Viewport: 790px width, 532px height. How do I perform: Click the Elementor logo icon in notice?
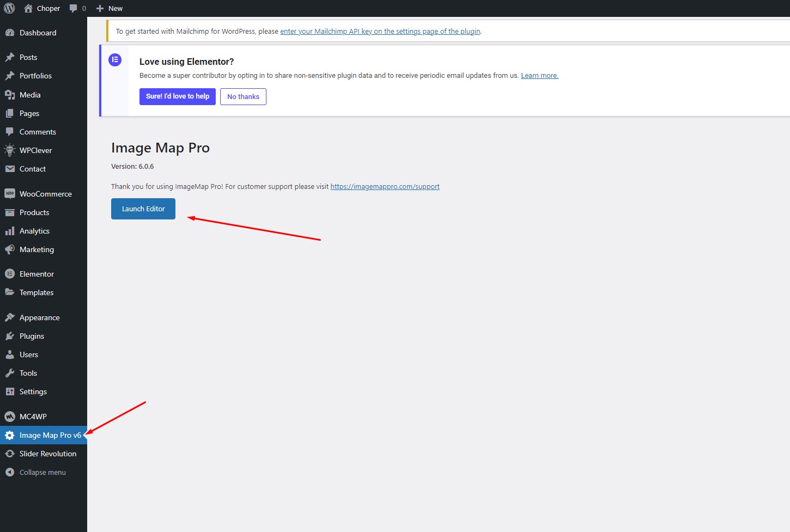point(115,60)
